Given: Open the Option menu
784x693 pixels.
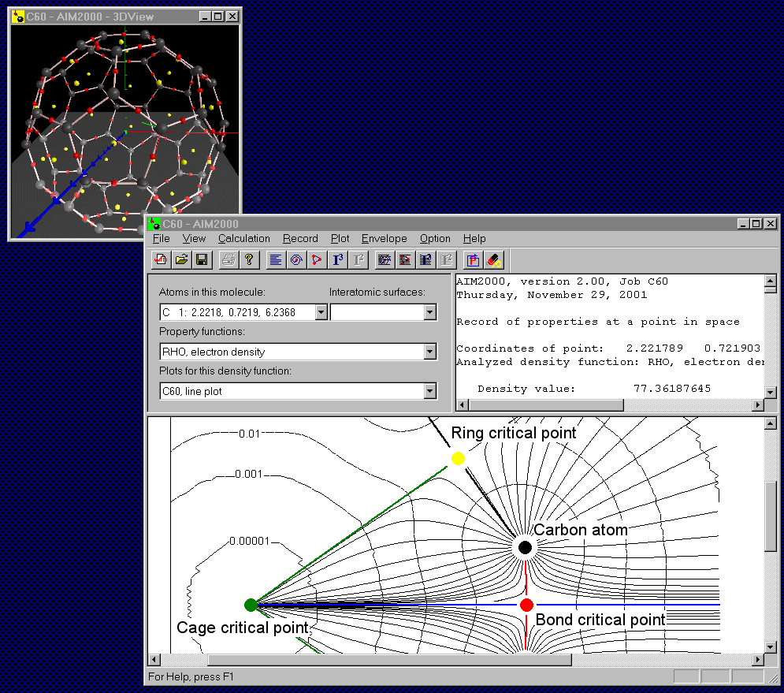Looking at the screenshot, I should coord(435,239).
